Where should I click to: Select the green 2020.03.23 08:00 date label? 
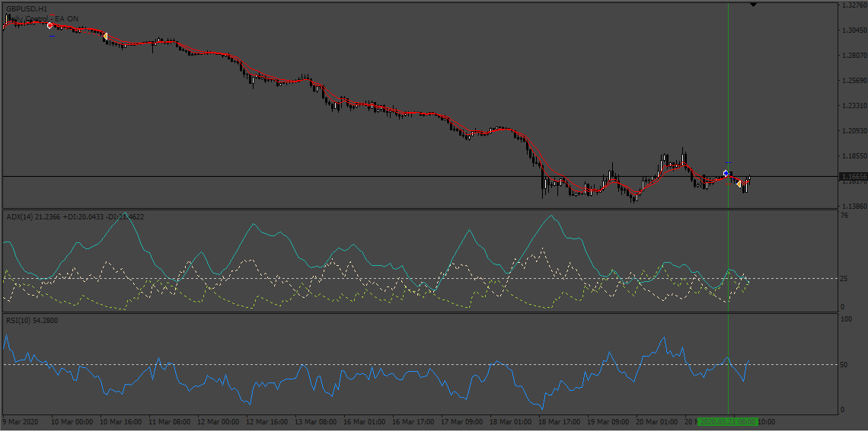[727, 421]
